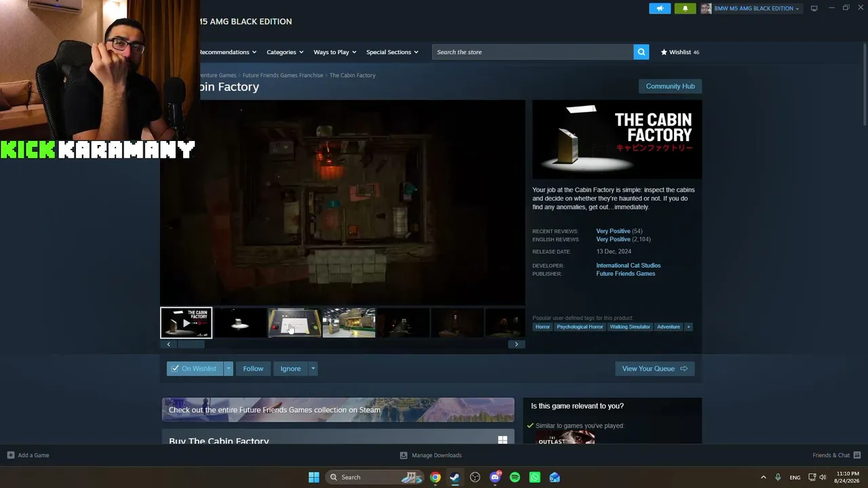Viewport: 868px width, 488px height.
Task: View recent reviews Very Positive link
Action: coord(613,231)
